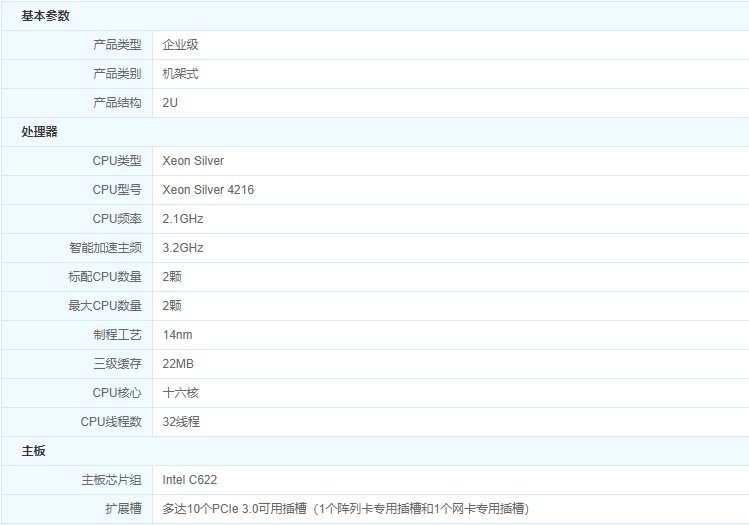Click the 机架式 product category value
The width and height of the screenshot is (749, 525).
(x=181, y=74)
